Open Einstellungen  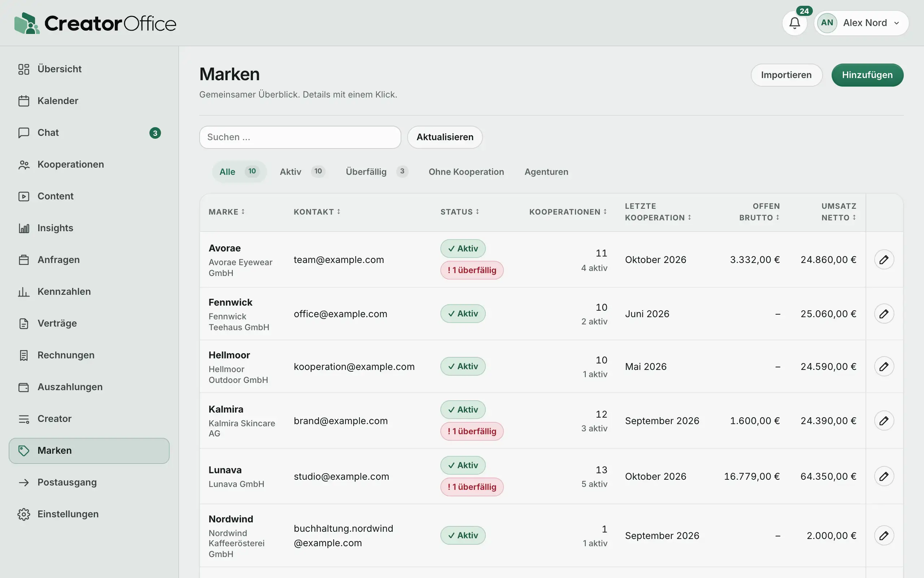click(x=89, y=514)
